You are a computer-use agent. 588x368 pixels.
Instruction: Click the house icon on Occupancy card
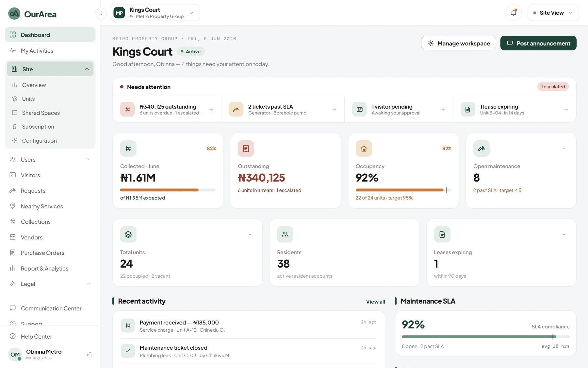[364, 149]
